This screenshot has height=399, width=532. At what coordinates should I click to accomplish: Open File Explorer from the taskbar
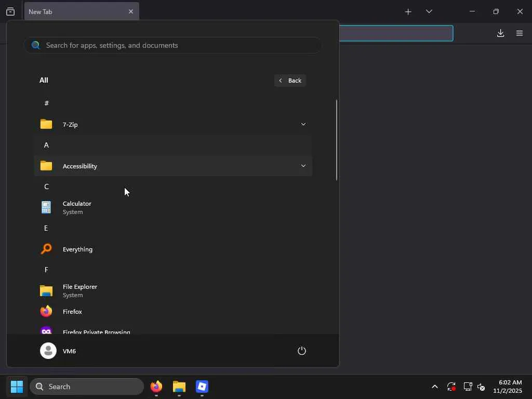(x=179, y=387)
